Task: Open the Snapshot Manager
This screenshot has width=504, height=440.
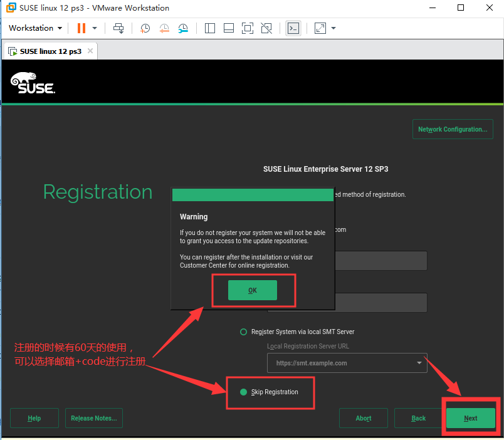Action: click(x=183, y=28)
